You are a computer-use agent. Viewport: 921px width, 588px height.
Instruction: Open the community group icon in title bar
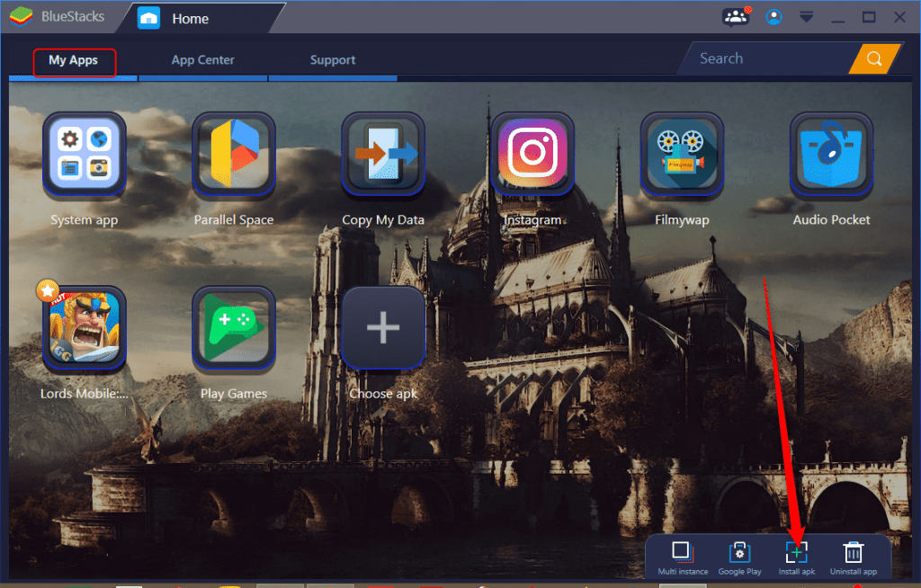click(x=736, y=16)
